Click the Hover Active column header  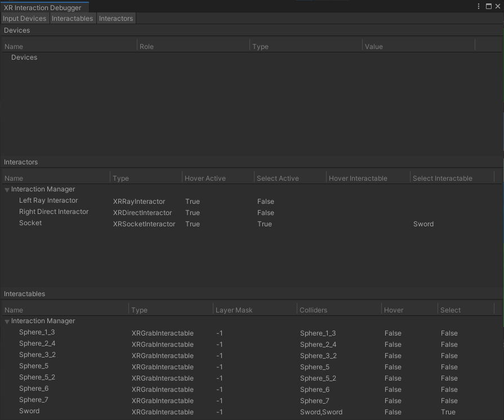(x=205, y=178)
